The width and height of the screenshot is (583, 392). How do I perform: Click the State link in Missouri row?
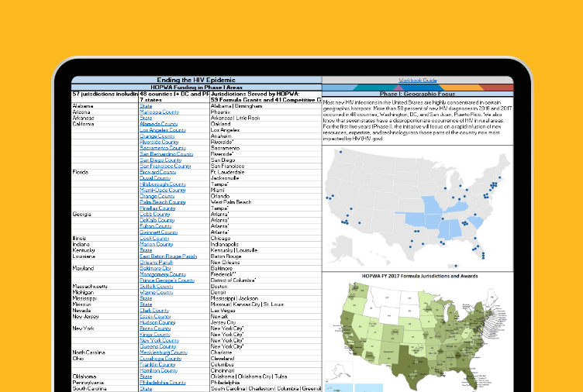click(146, 304)
